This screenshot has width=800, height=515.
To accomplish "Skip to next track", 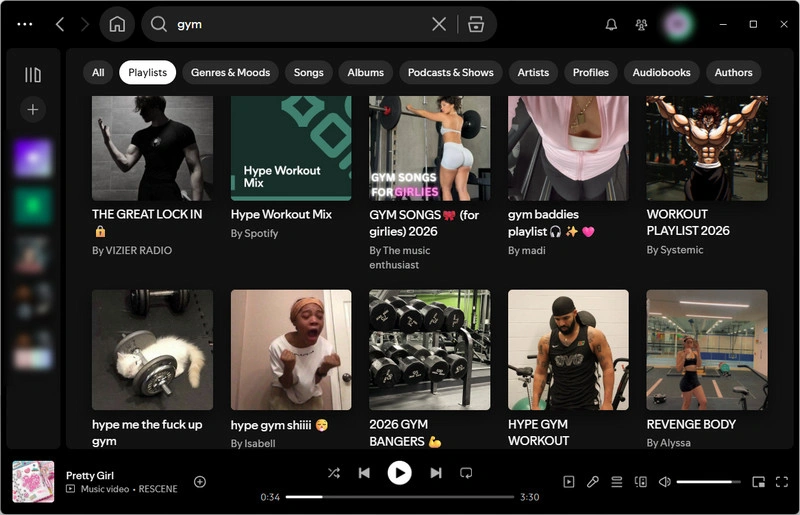I will pyautogui.click(x=435, y=473).
